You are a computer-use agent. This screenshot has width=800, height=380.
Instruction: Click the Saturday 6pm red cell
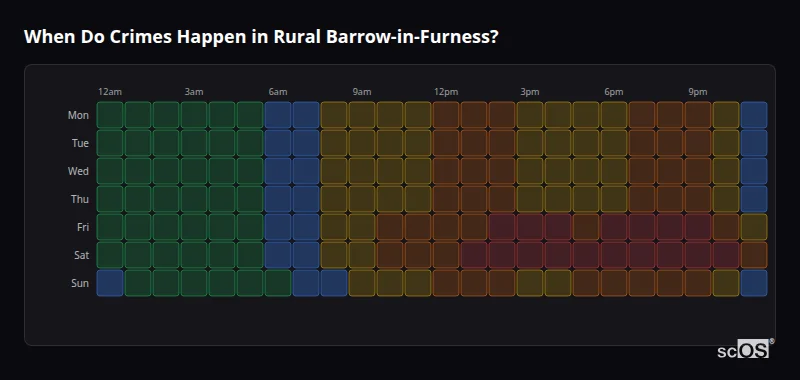point(614,255)
